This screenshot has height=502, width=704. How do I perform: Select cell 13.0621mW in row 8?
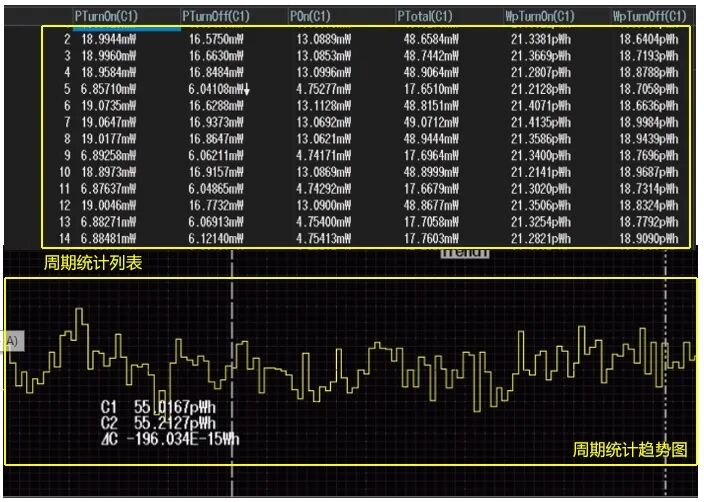pyautogui.click(x=324, y=139)
